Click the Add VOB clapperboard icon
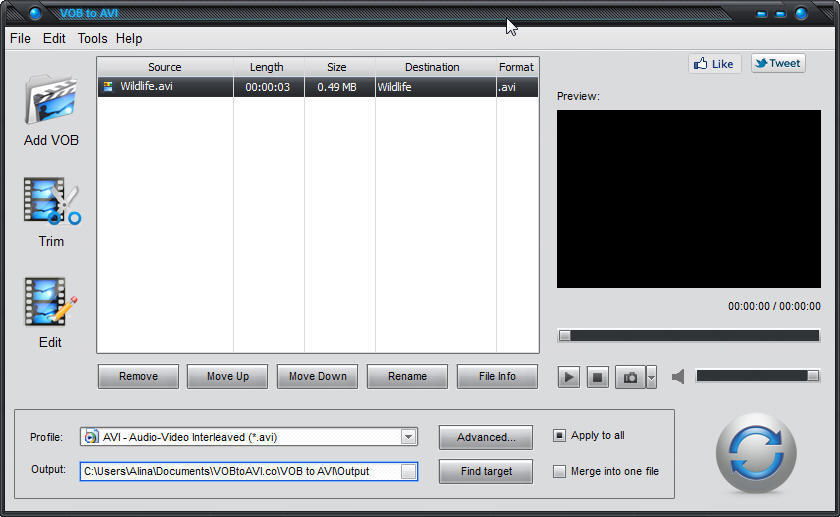The width and height of the screenshot is (840, 517). (51, 99)
